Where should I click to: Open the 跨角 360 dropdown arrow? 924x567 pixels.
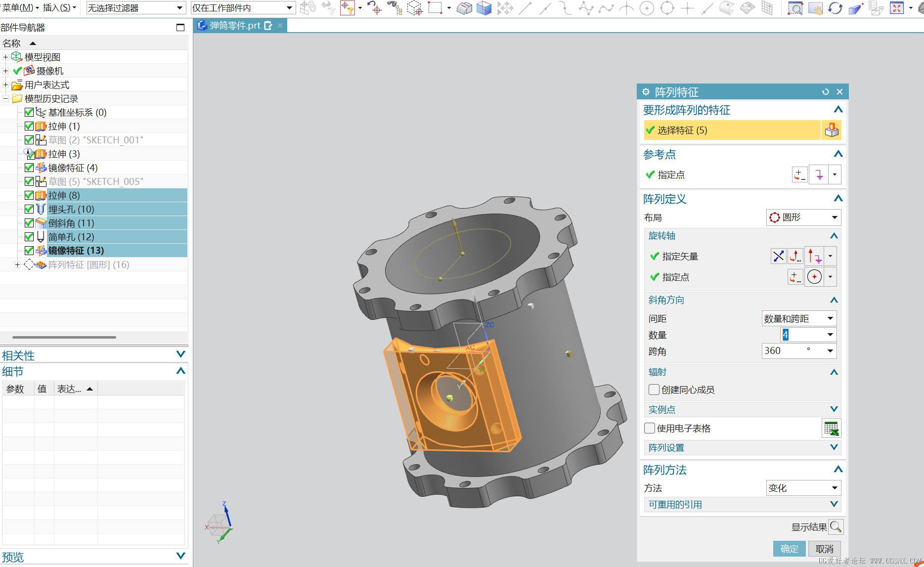coord(830,351)
